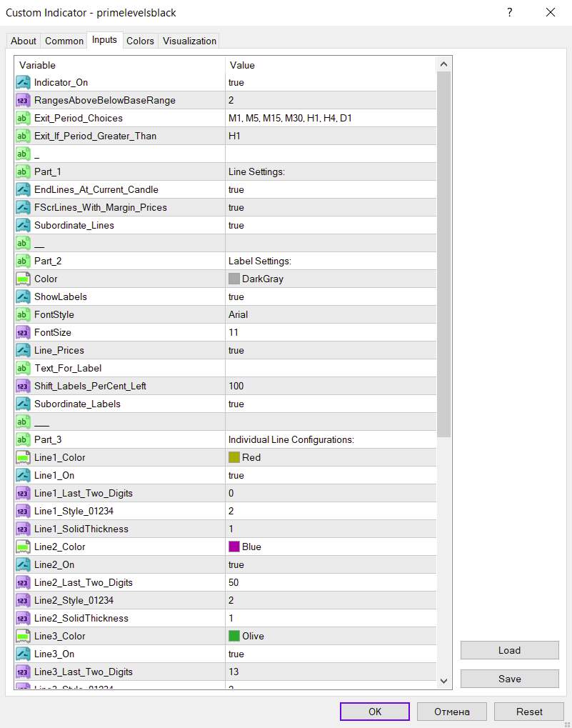Select the DarkGray color swatch

(x=234, y=279)
